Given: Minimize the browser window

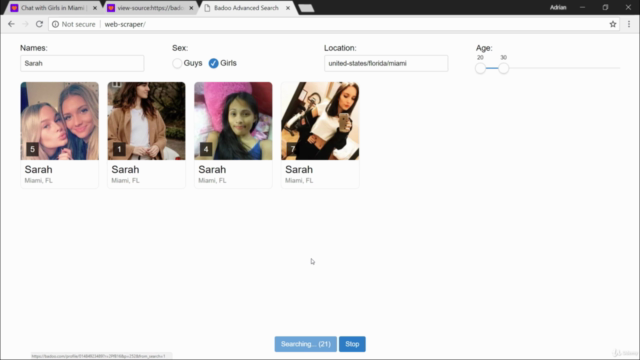Looking at the screenshot, I should [582, 7].
